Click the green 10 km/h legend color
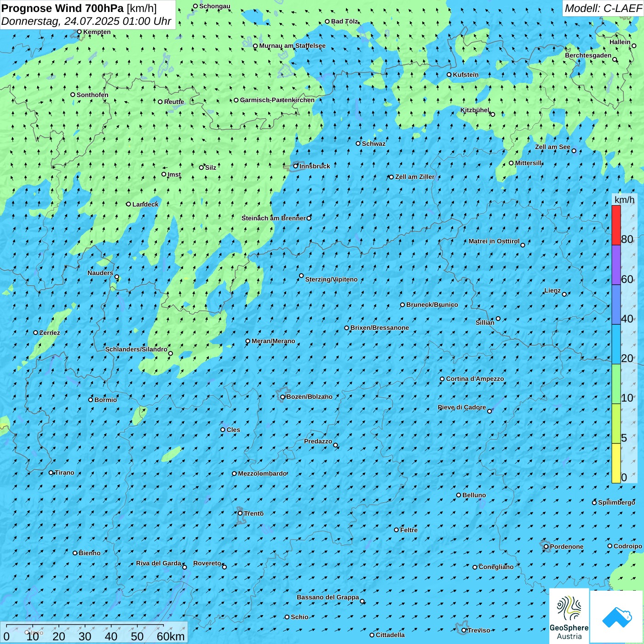Image resolution: width=644 pixels, height=644 pixels. click(x=616, y=384)
